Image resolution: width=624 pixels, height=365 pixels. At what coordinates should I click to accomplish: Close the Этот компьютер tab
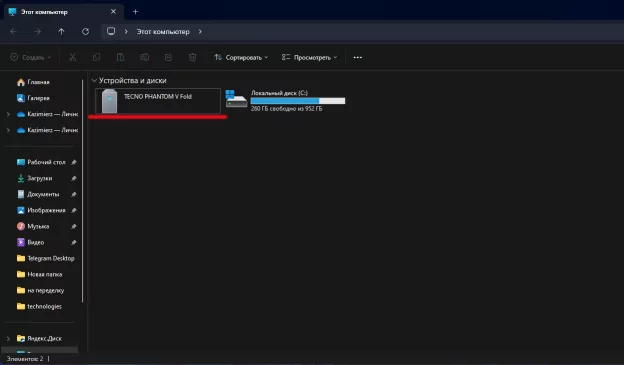tap(113, 12)
